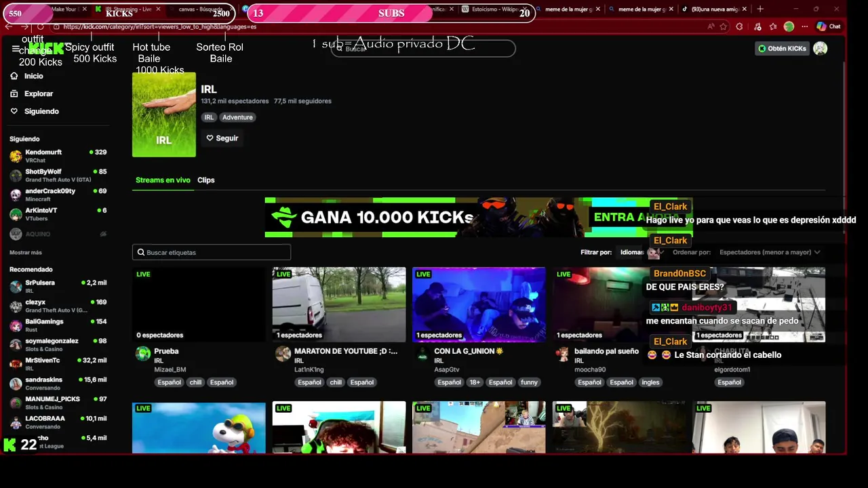Open the Explorar compass icon

(14, 94)
